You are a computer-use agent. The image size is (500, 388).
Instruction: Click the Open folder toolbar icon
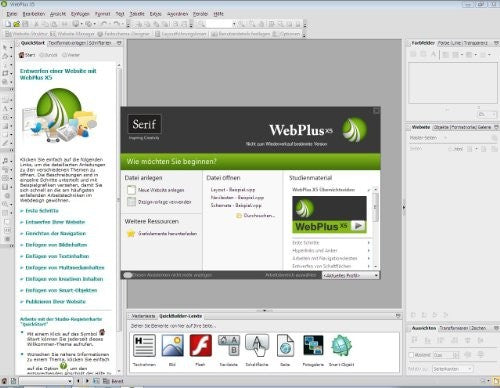[16, 24]
